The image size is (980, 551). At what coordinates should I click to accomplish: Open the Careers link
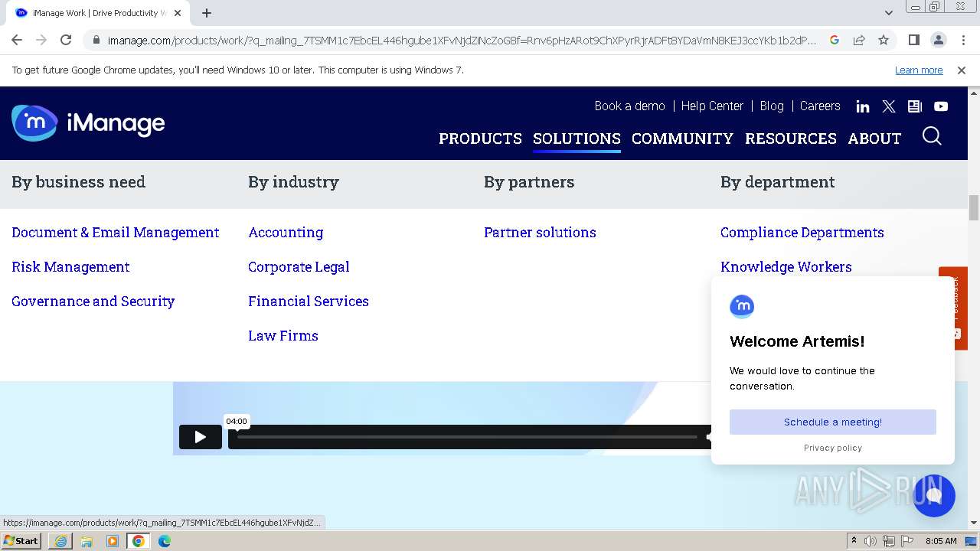[x=820, y=106]
